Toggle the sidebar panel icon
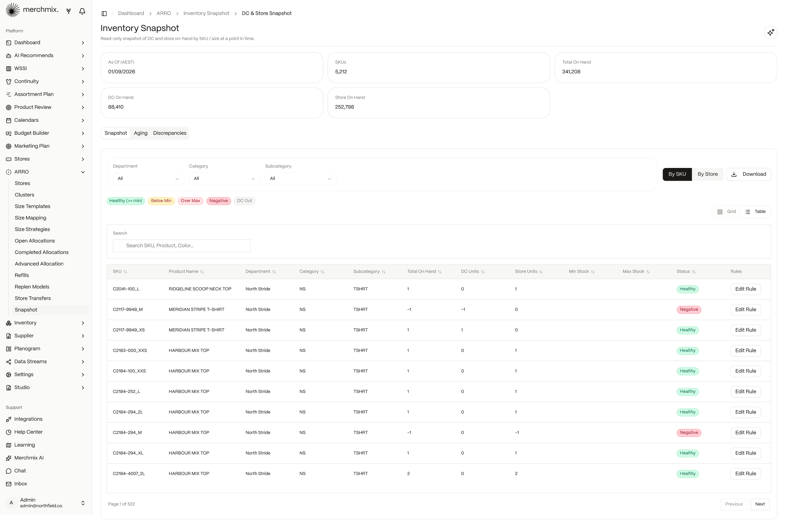The height and width of the screenshot is (532, 786). pos(104,13)
